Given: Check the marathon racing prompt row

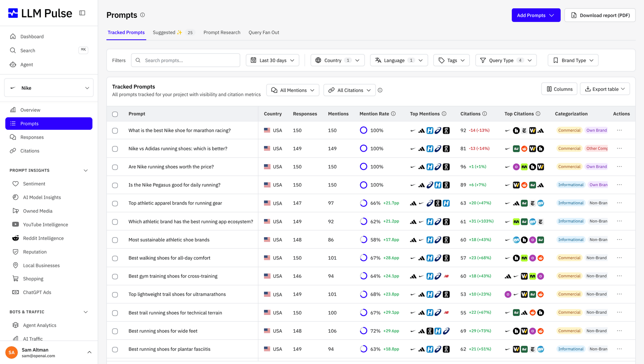Looking at the screenshot, I should tap(115, 131).
